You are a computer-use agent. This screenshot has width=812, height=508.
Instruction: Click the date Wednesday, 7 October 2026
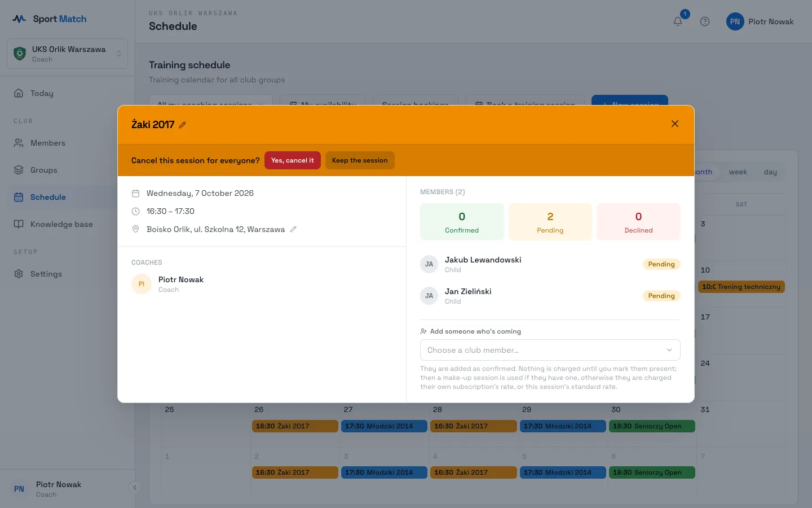tap(200, 193)
